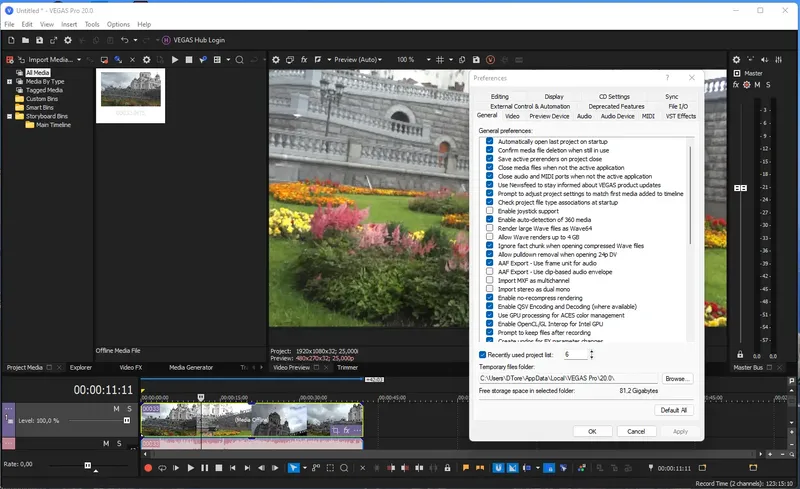Click Browse button for temporary folder
This screenshot has width=800, height=489.
click(677, 379)
